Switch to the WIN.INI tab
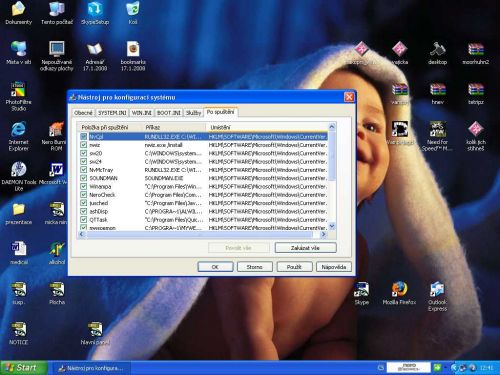 (142, 113)
